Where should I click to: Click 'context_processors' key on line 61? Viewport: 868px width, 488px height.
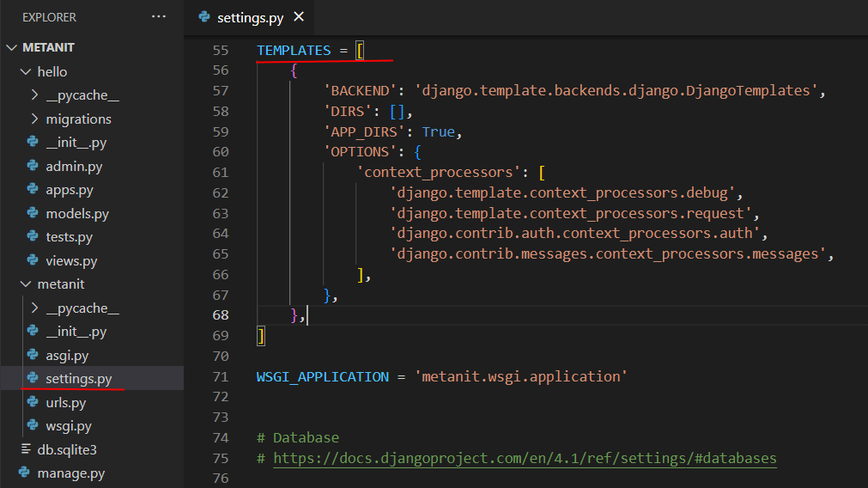pyautogui.click(x=439, y=172)
